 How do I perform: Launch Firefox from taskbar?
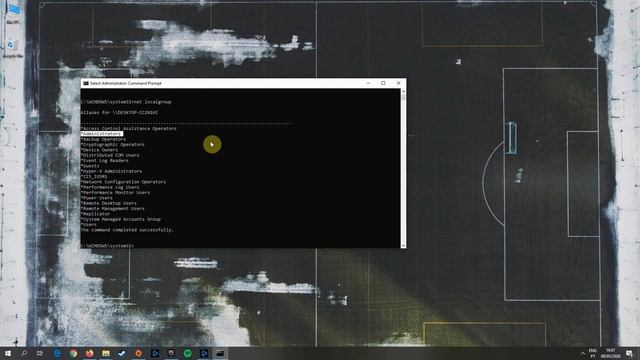click(90, 353)
